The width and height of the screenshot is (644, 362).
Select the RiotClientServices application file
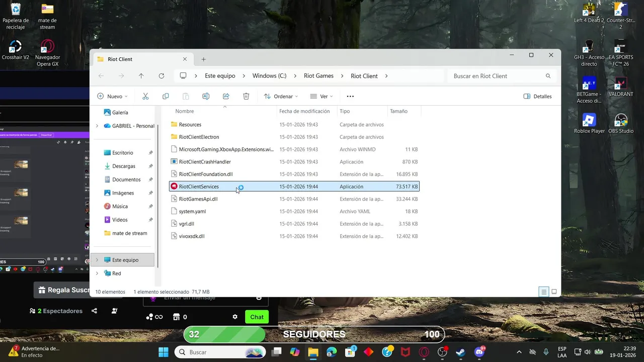(x=294, y=187)
